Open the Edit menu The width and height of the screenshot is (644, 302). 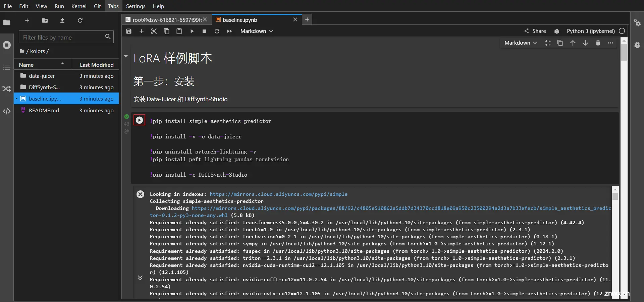point(24,6)
